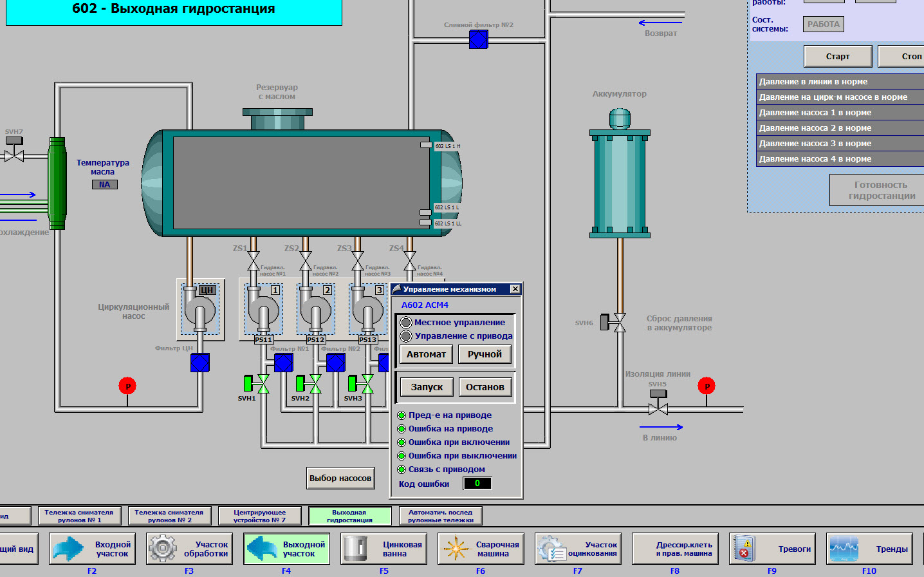Image resolution: width=924 pixels, height=577 pixels.
Task: Click the SVH6 accumulator pressure relief valve
Action: tap(613, 322)
